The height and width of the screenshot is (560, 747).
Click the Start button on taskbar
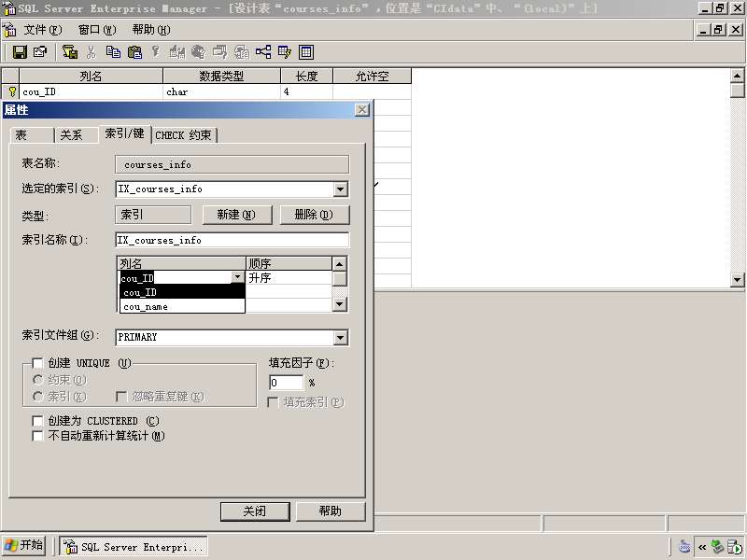(24, 545)
